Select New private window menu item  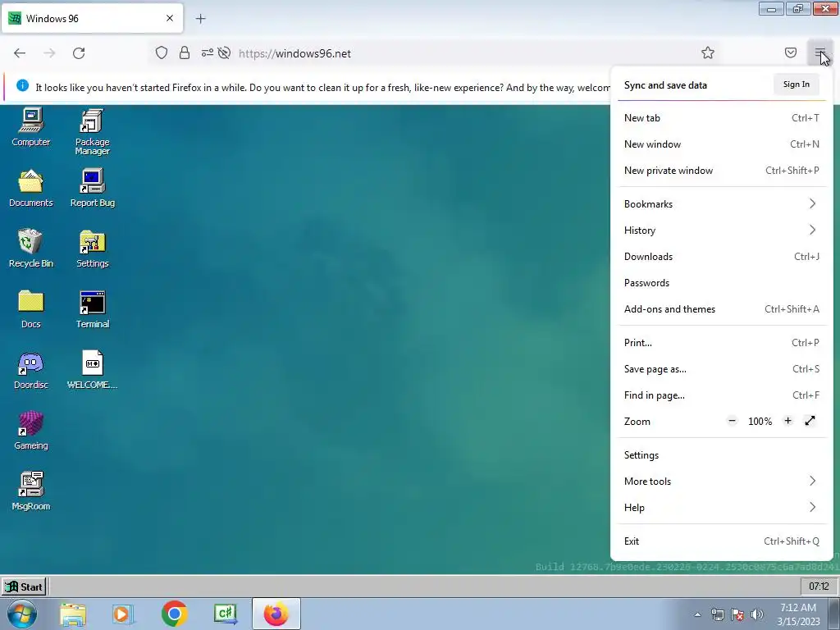[x=722, y=171]
